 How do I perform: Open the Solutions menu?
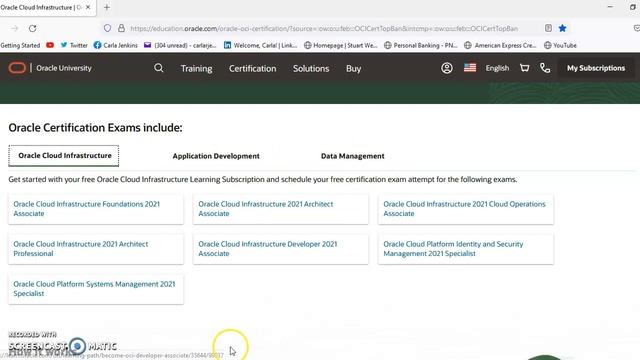(311, 69)
